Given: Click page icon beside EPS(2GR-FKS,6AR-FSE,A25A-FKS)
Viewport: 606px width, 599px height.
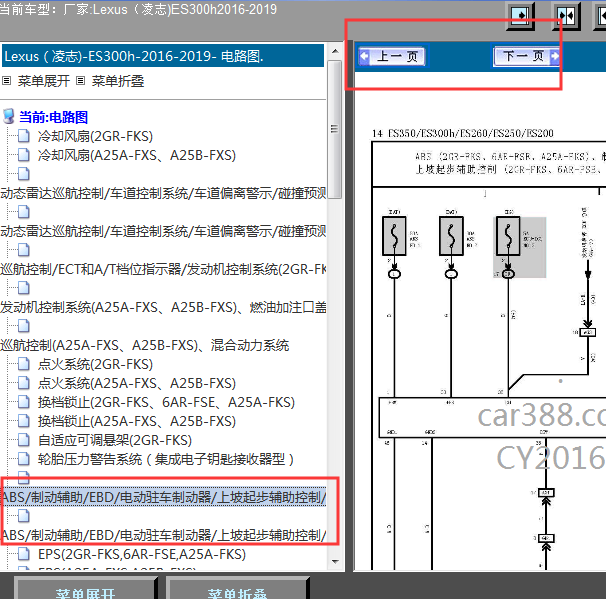Looking at the screenshot, I should 24,554.
